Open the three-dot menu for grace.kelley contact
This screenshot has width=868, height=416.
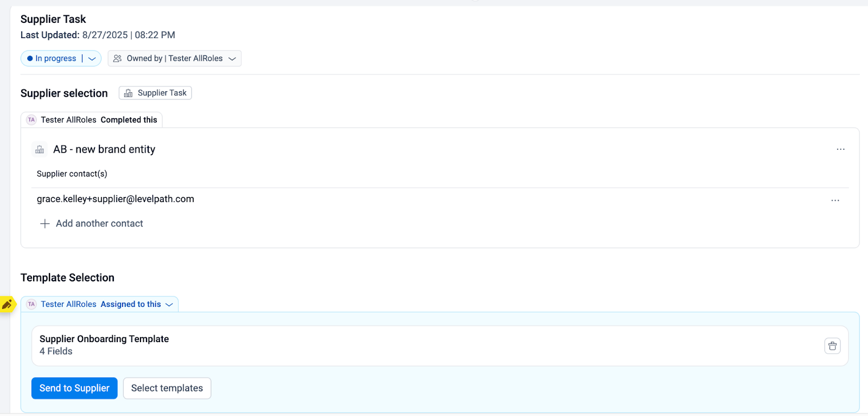pyautogui.click(x=835, y=200)
